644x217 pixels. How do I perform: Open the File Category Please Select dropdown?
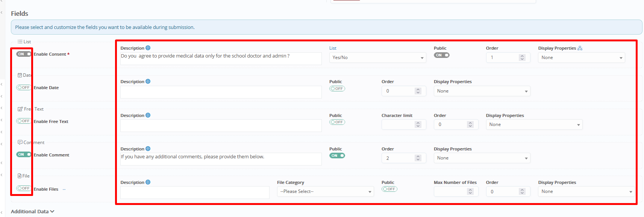(x=325, y=192)
